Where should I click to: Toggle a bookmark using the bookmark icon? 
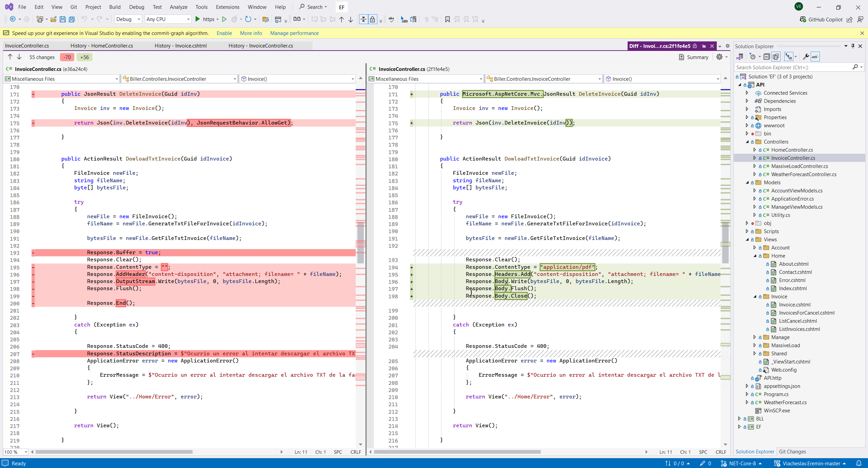447,19
